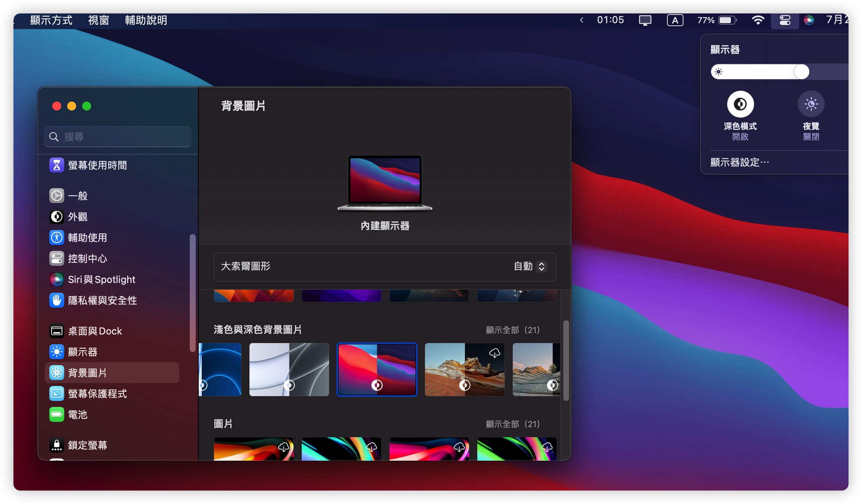Open Siri 與 Spotlight sidebar icon
Screen dimensions: 862x504
tap(56, 279)
